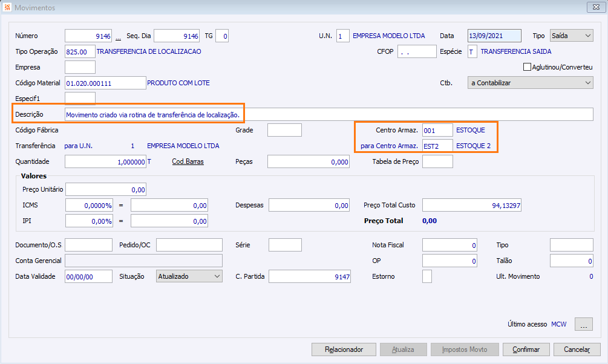Focus the Tipo field beside Nota Fiscal
Screen dimensions: 608x364
coord(572,245)
